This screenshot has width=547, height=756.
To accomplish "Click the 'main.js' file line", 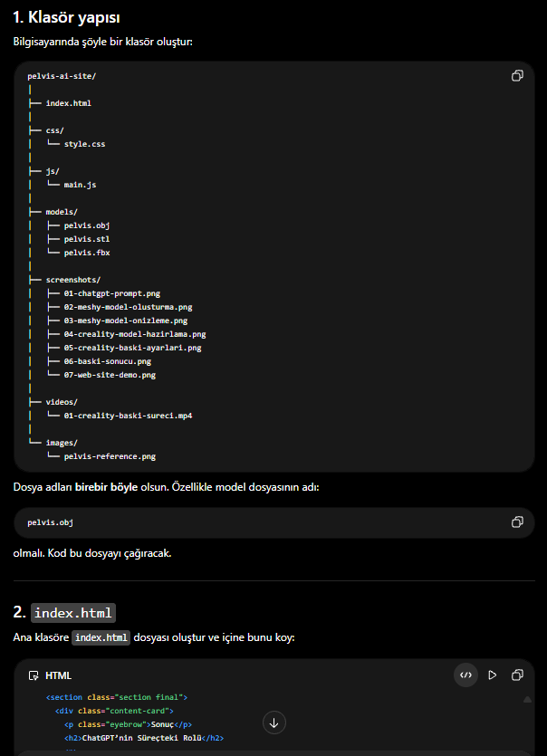I will tap(80, 185).
